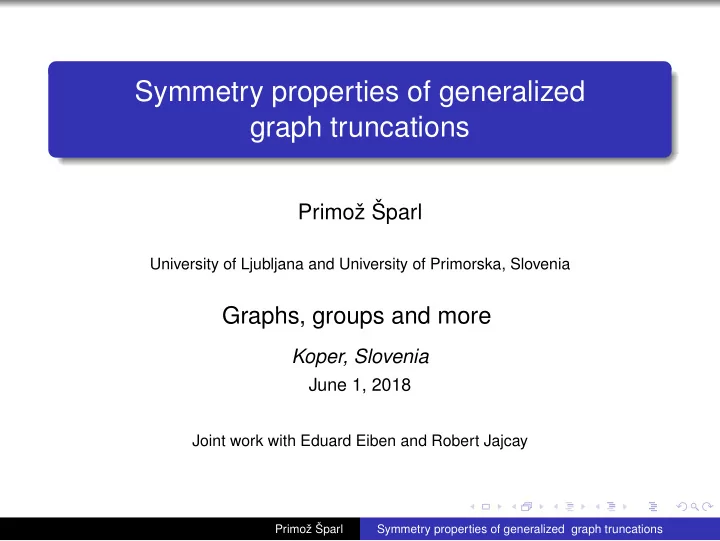Jump to next section arrow
The width and height of the screenshot is (720, 541).
tap(625, 507)
